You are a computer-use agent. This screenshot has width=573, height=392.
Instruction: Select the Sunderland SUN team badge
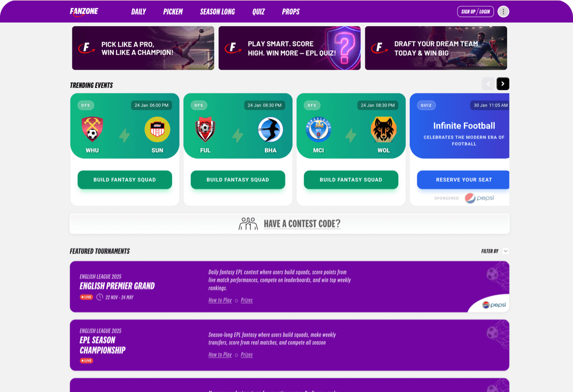coord(157,129)
